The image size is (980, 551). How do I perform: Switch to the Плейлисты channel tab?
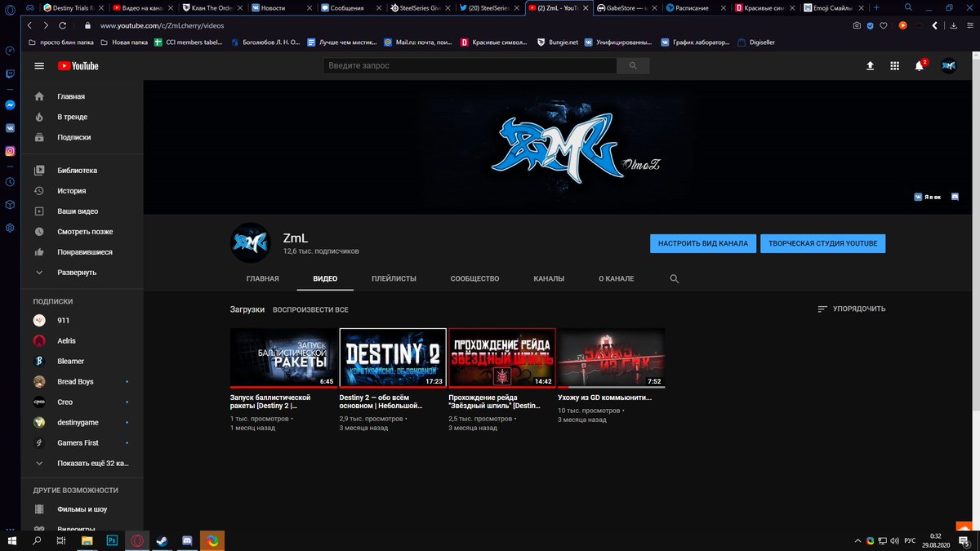click(x=394, y=279)
